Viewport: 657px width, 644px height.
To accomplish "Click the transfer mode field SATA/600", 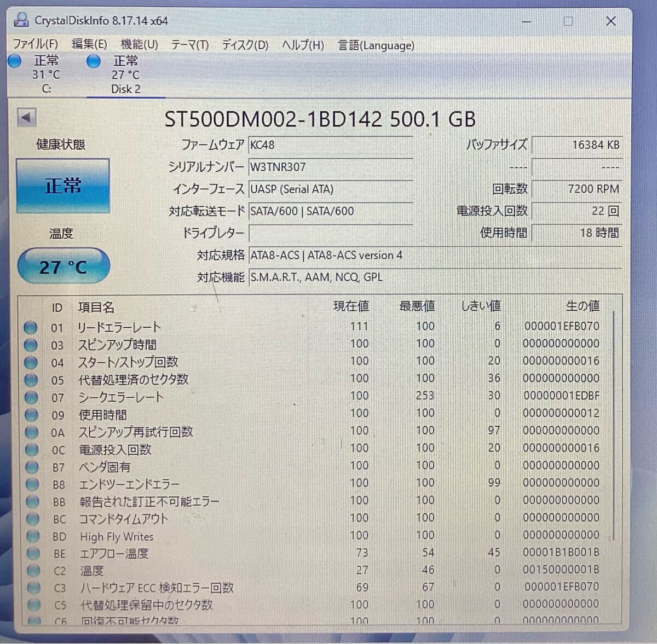I will (x=331, y=211).
